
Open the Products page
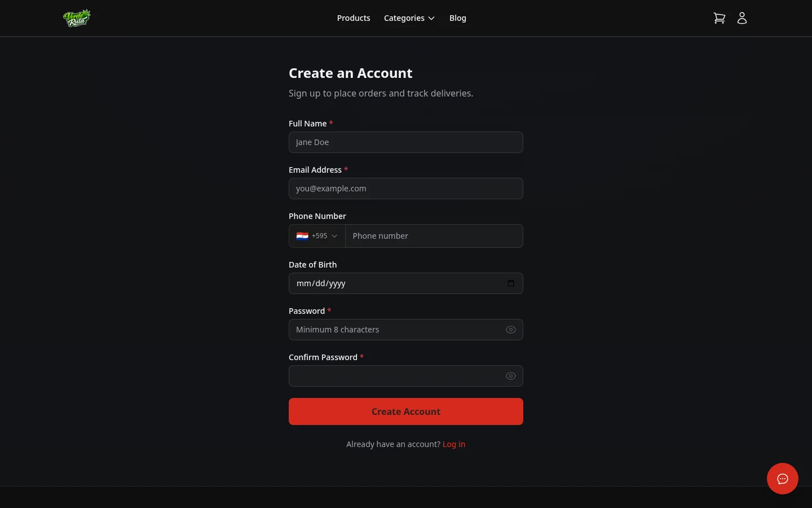[x=354, y=17]
